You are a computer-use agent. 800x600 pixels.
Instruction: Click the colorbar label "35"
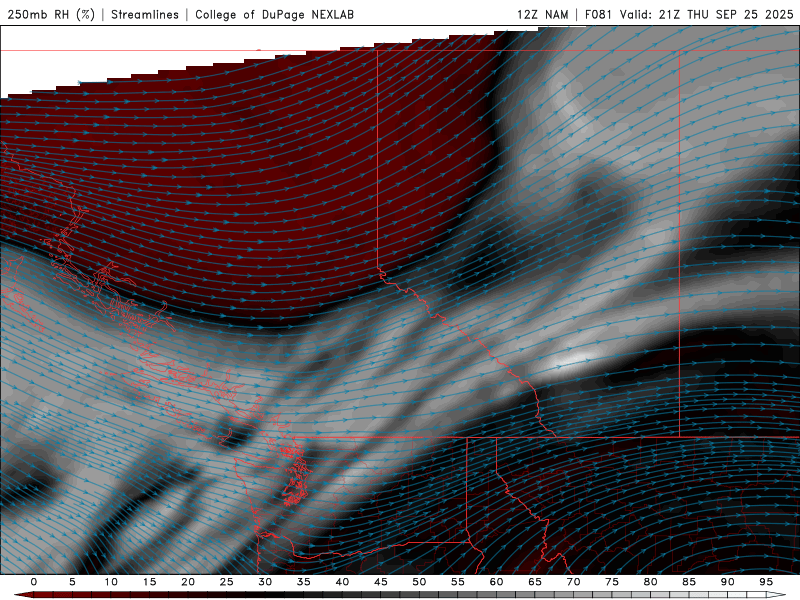click(304, 582)
